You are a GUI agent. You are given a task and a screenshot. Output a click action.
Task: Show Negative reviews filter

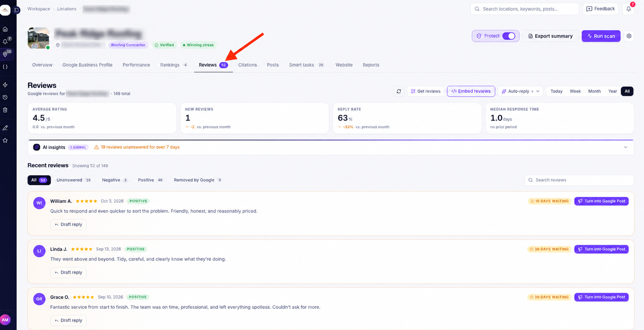[x=115, y=180]
